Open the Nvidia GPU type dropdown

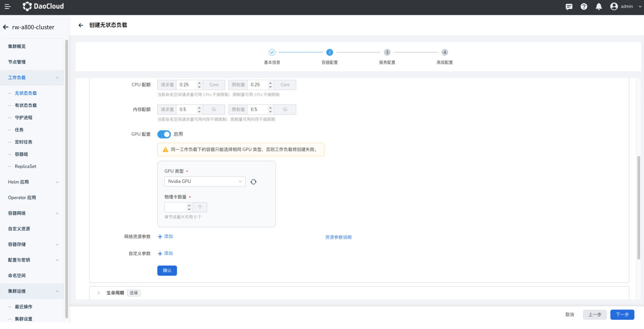(x=205, y=182)
